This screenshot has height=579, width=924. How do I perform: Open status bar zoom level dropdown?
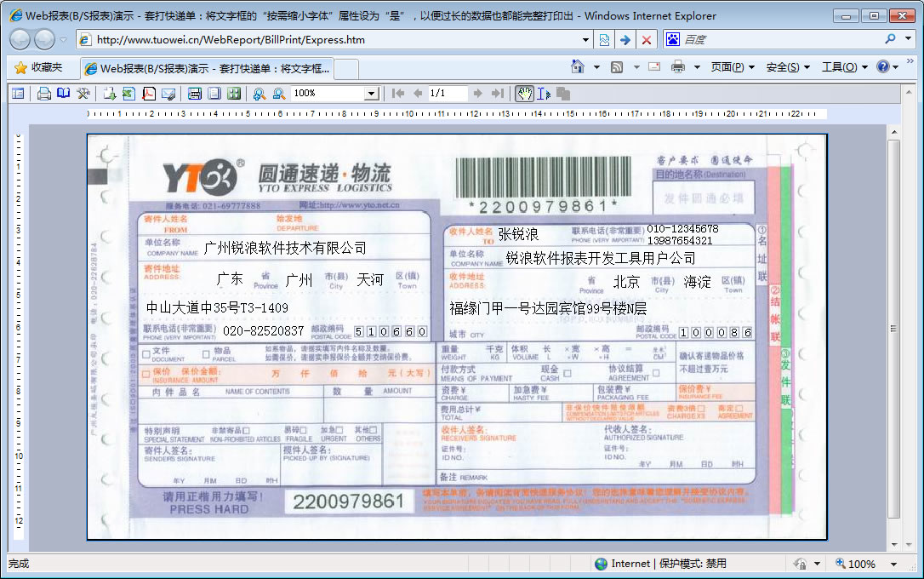(x=894, y=564)
